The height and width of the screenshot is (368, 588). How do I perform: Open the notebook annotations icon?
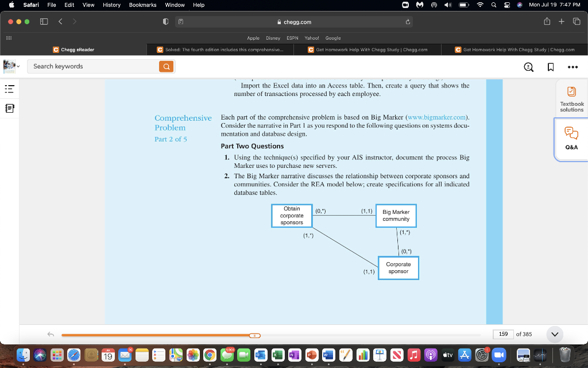9,108
